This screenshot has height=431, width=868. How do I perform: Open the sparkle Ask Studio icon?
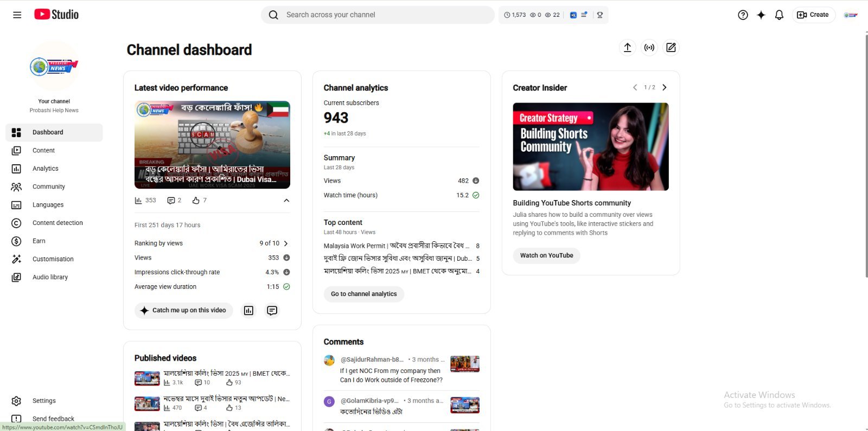point(761,15)
